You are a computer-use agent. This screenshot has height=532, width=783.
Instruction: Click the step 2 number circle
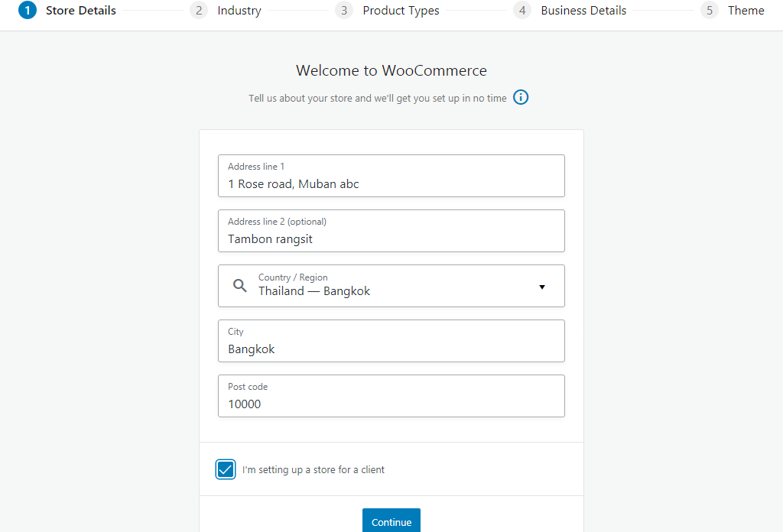click(199, 11)
